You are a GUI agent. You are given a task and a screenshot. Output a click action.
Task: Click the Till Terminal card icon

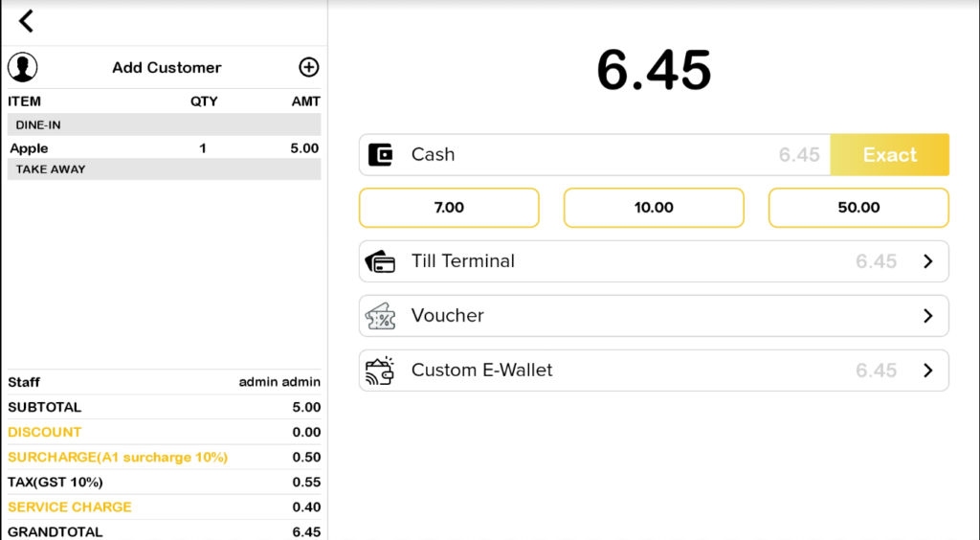(x=381, y=261)
